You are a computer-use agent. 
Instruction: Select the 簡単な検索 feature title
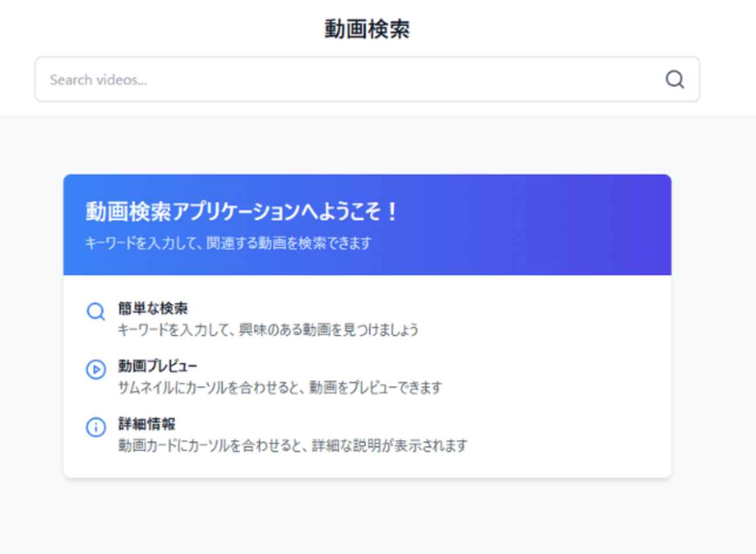click(x=153, y=308)
